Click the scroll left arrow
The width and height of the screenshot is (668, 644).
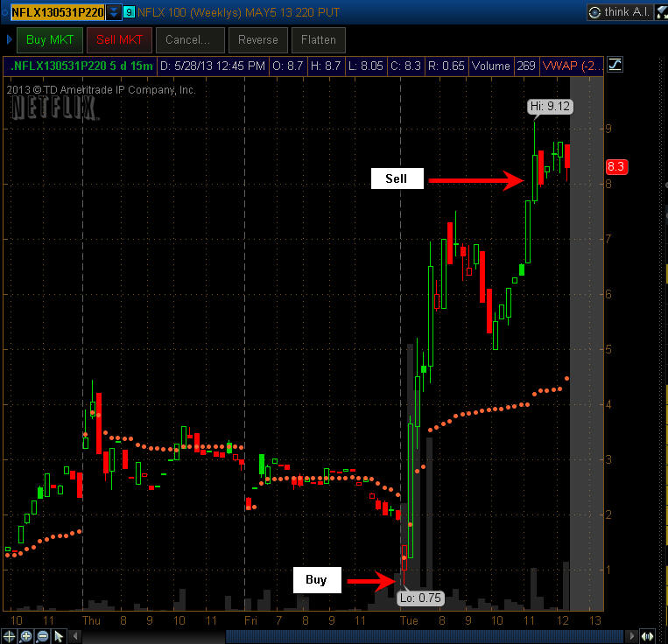75,637
